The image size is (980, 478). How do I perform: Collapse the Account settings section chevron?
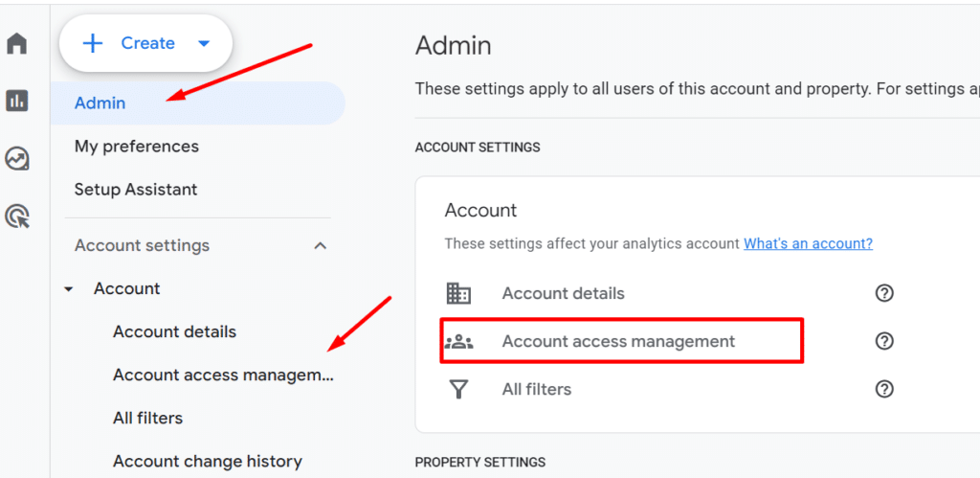coord(320,245)
